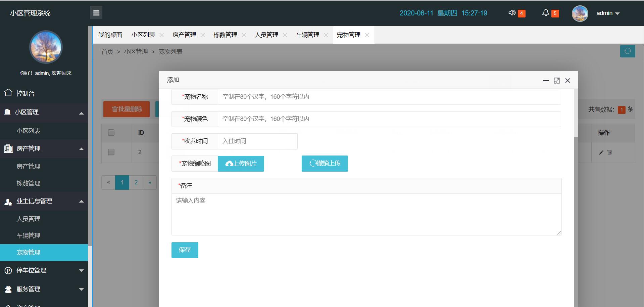Go to page 2 in pagination

tap(136, 182)
